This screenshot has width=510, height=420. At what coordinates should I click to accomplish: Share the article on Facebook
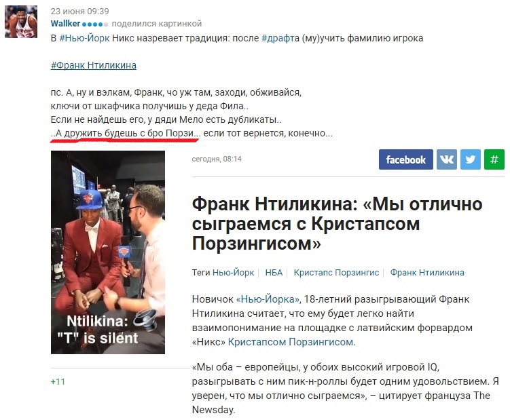point(405,159)
